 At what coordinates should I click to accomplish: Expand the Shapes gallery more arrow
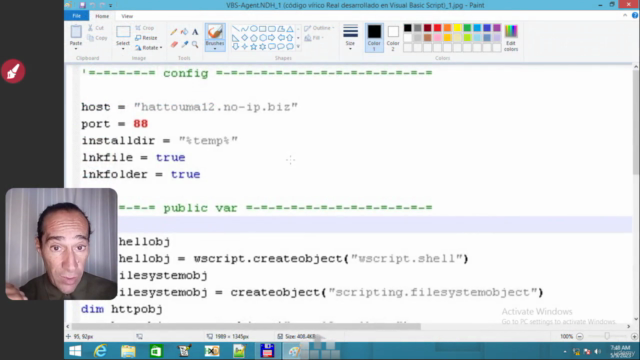point(298,47)
